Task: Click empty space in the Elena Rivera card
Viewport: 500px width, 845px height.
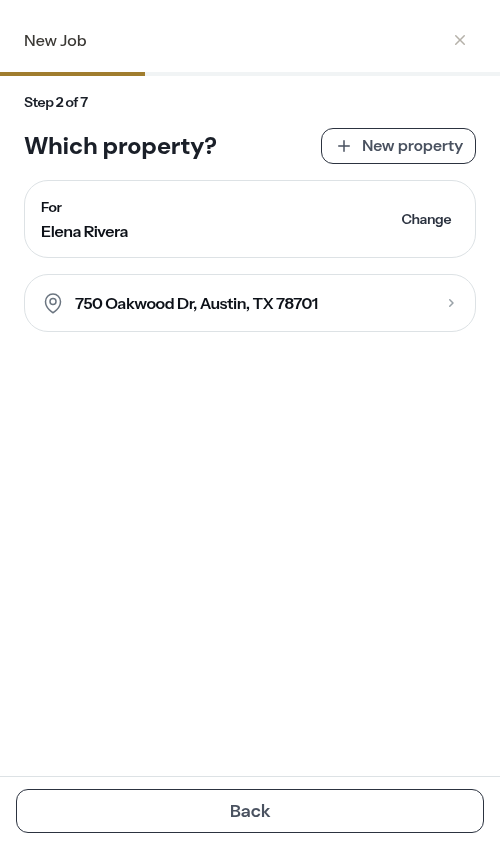Action: 264,219
